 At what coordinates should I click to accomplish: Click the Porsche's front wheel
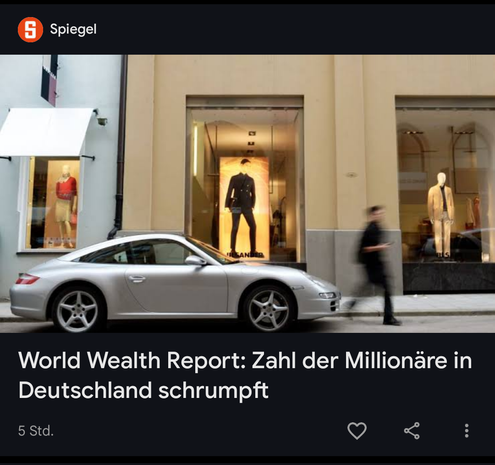pos(268,310)
